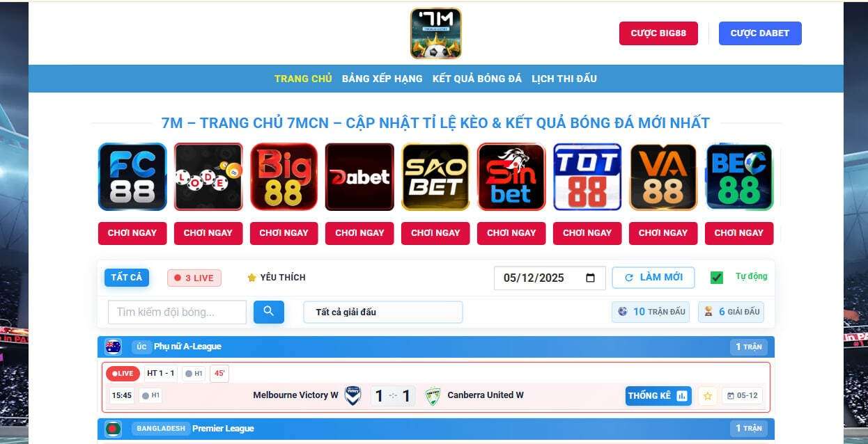Open the SaoBet sponsor logo
Screen dimensions: 868x444
(435, 177)
